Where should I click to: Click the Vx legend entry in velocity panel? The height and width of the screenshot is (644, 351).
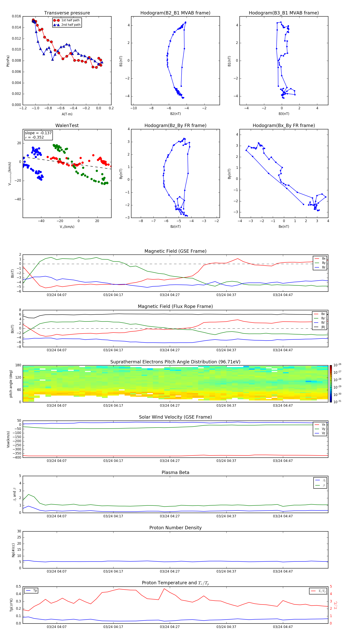coord(320,424)
